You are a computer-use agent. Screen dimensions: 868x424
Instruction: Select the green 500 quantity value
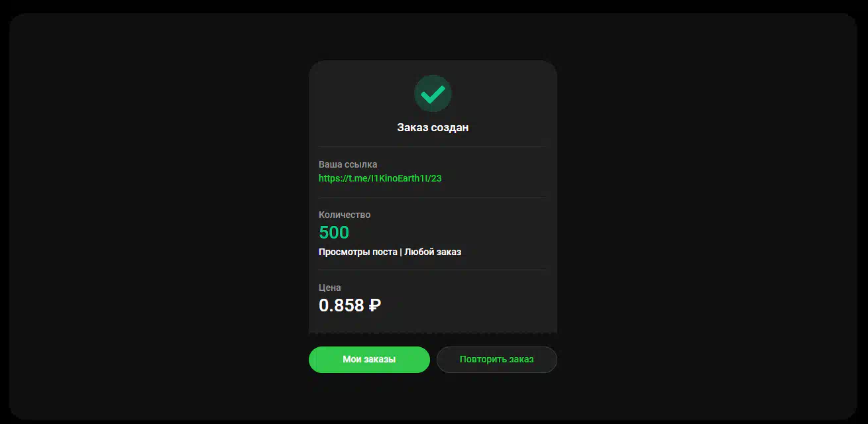[334, 233]
